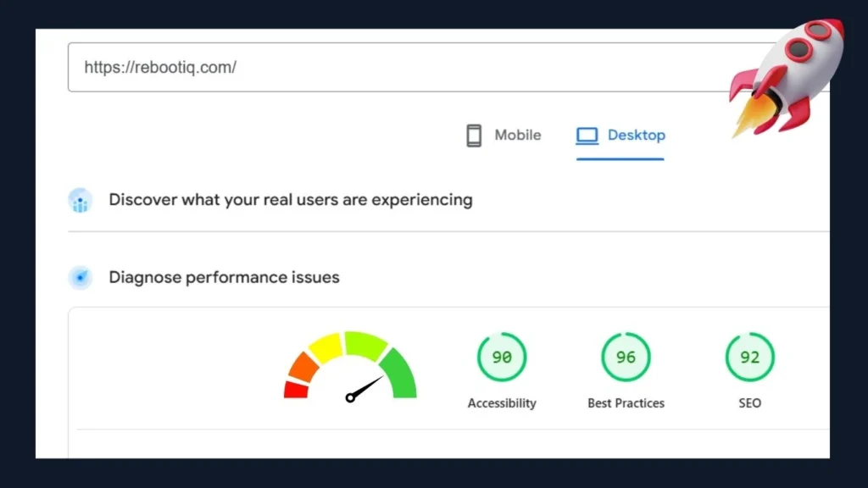Collapse the Diagnose performance issues section

click(223, 277)
